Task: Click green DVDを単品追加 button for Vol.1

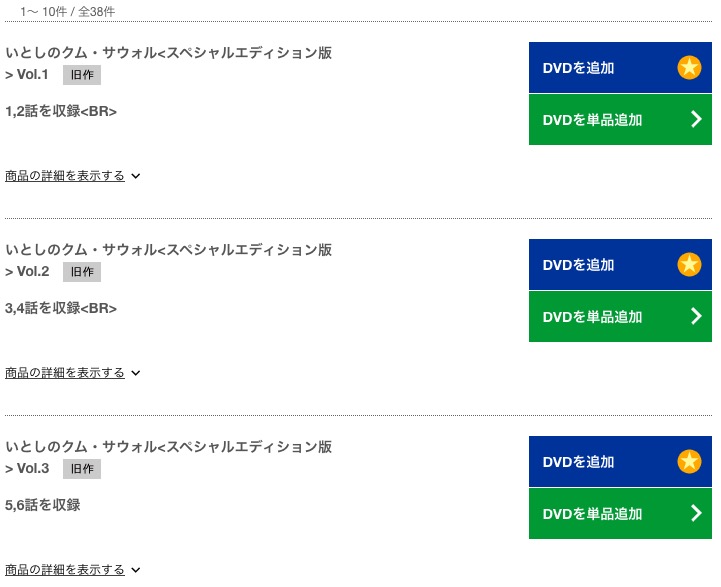Action: click(x=620, y=120)
